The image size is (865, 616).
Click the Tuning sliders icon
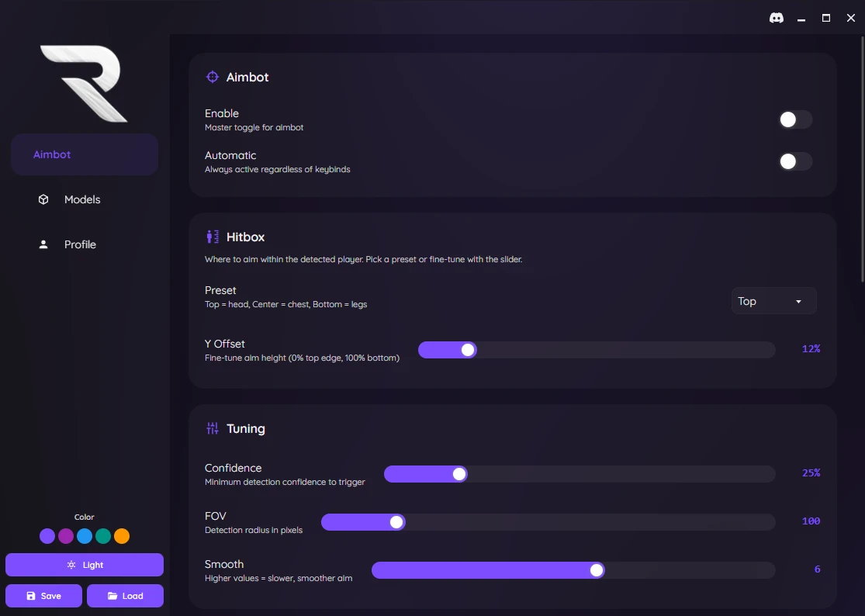pos(212,428)
